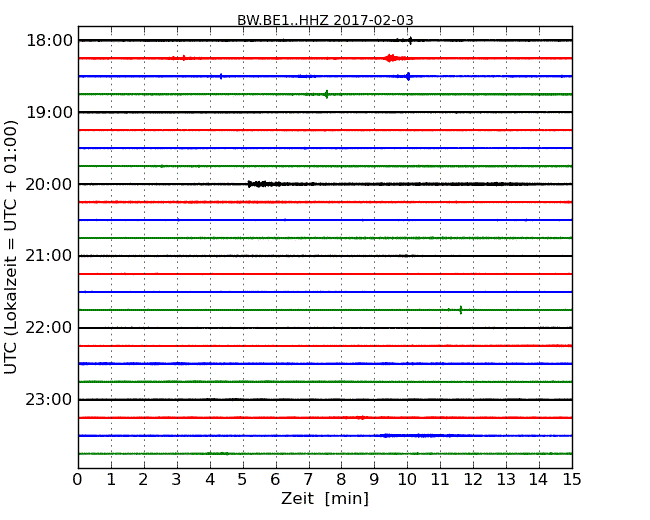This screenshot has width=650, height=520.
Task: Click the small red spike near minute 3 at 18:15
Action: 184,58
